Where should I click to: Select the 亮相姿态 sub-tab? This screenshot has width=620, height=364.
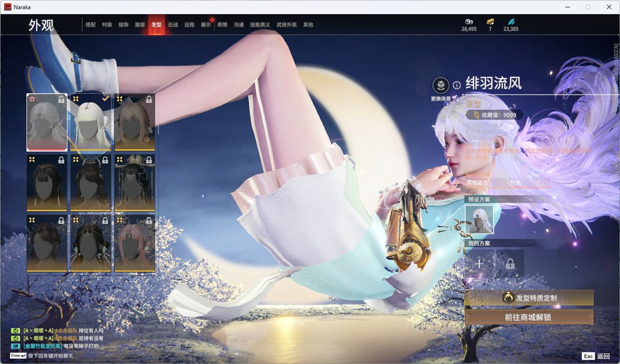(486, 183)
